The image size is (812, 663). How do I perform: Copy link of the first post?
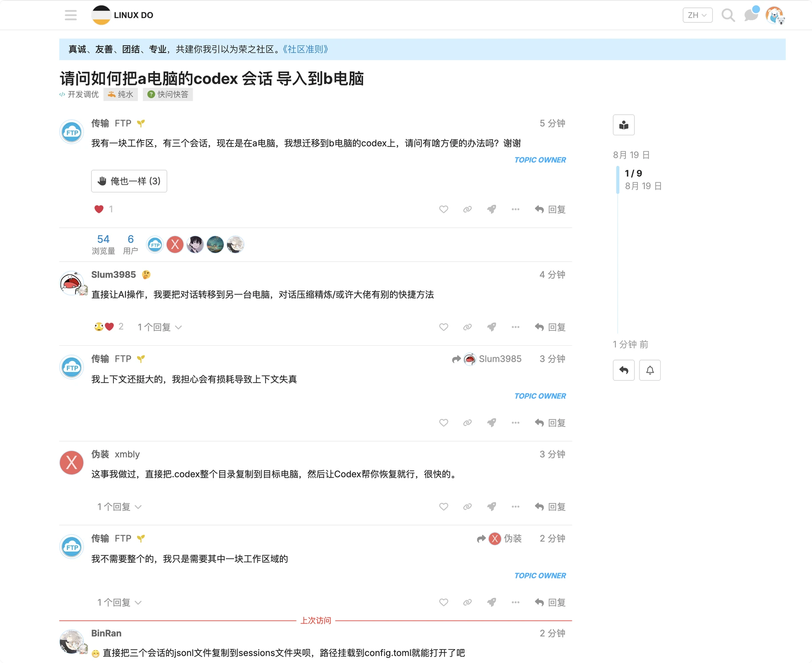[467, 209]
